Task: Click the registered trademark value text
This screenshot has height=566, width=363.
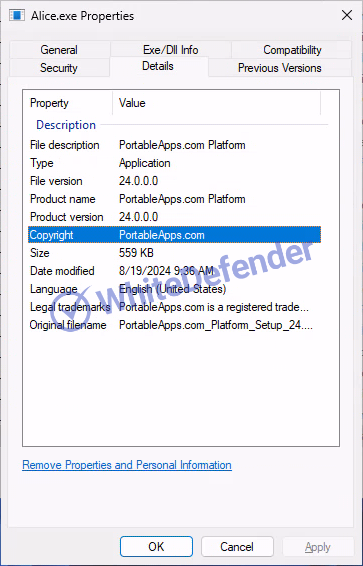Action: pos(214,307)
